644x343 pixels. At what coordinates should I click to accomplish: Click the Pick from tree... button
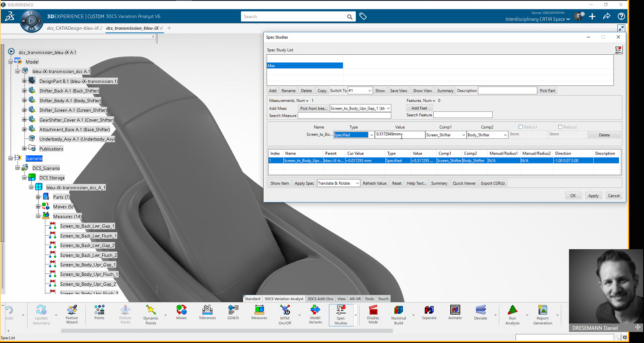coord(313,108)
